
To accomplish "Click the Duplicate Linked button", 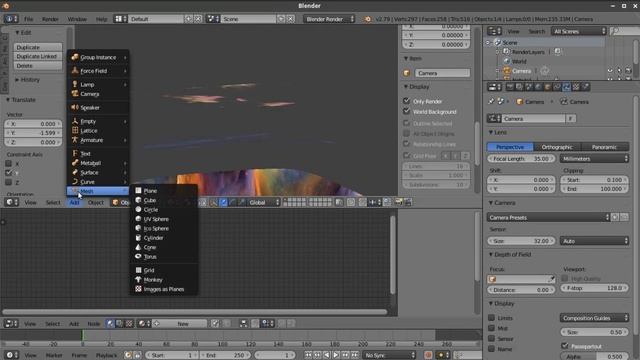I will [38, 56].
